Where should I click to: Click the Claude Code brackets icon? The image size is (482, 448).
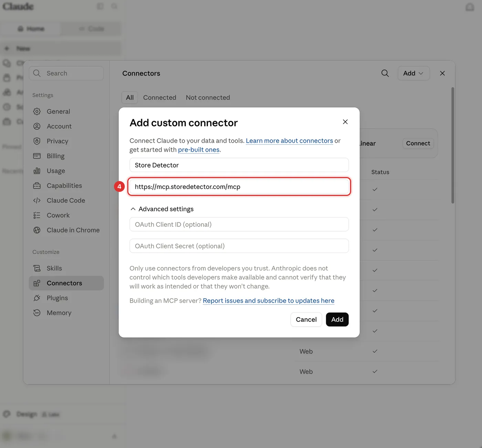[x=37, y=200]
